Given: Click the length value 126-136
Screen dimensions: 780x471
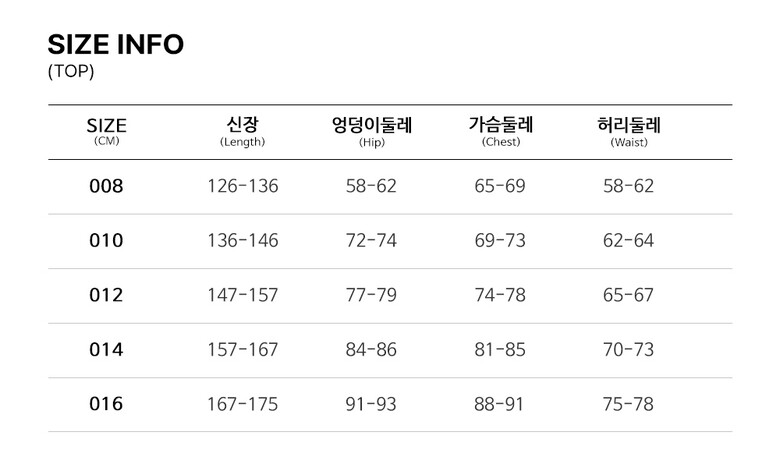Looking at the screenshot, I should click(x=242, y=186).
